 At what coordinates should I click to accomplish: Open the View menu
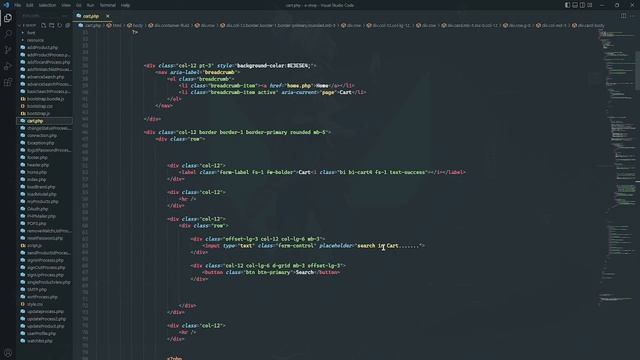coord(66,5)
